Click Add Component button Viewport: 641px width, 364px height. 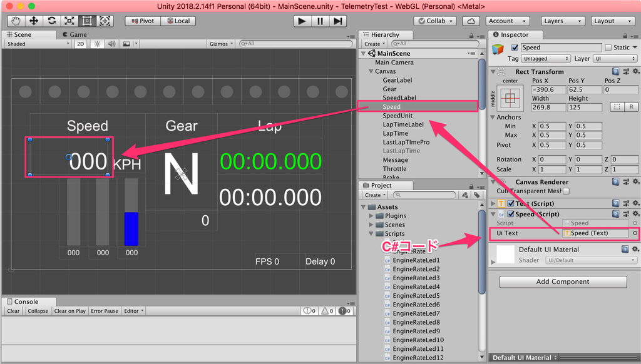click(563, 281)
